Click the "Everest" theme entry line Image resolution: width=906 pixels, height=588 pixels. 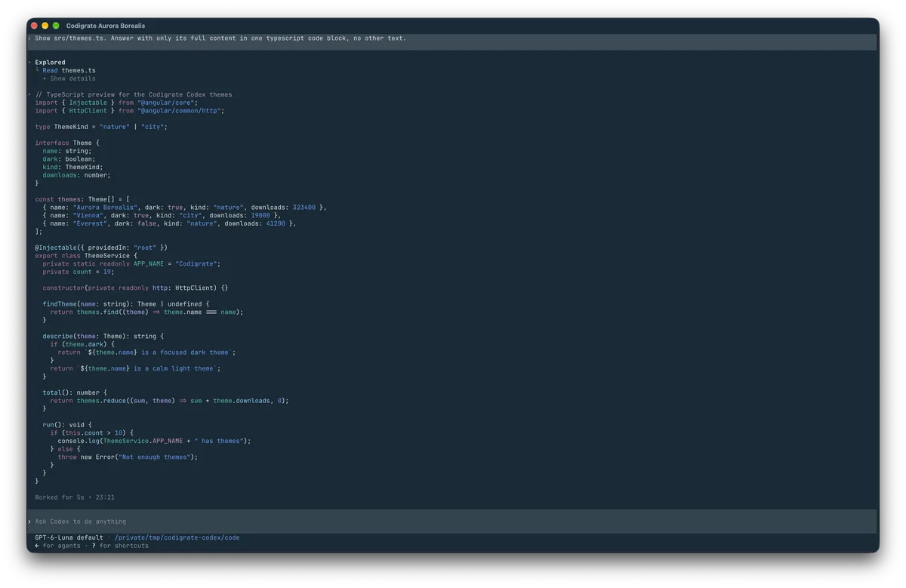(169, 223)
